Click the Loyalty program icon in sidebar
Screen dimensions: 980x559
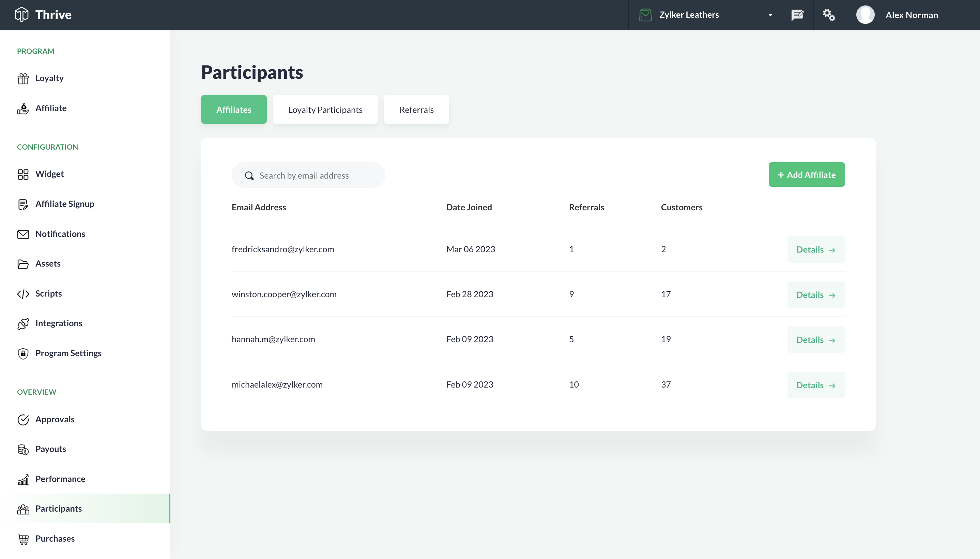click(x=23, y=78)
